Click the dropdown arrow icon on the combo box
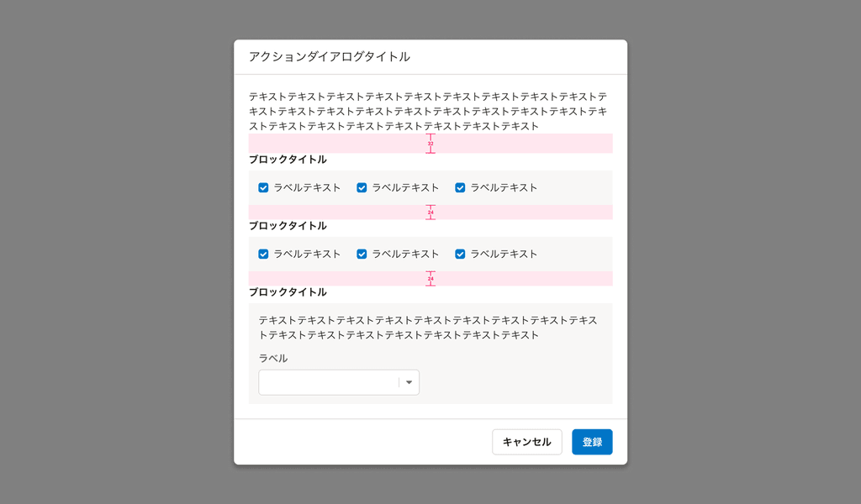 tap(409, 382)
